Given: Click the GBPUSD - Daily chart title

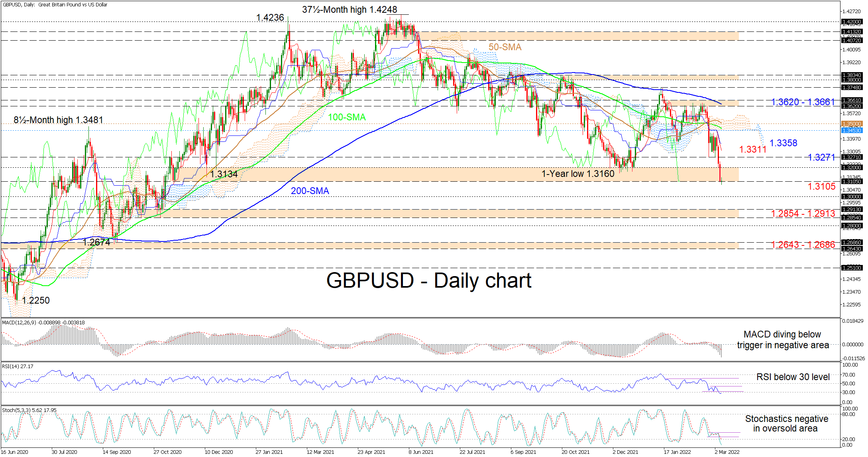Looking at the screenshot, I should pyautogui.click(x=428, y=280).
